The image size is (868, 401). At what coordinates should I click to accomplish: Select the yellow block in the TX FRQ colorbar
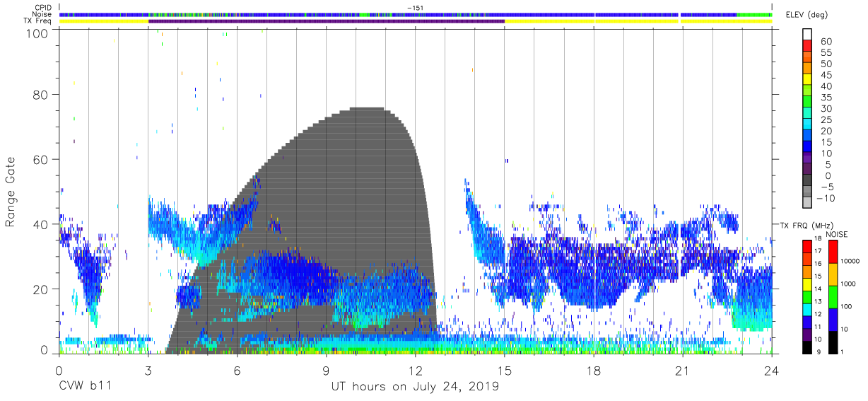tap(807, 285)
